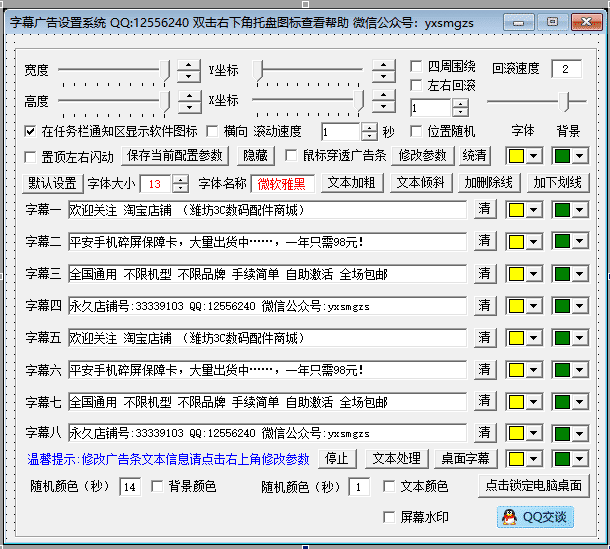Enable the 左右回滚 checkbox
This screenshot has width=610, height=549.
coord(416,85)
